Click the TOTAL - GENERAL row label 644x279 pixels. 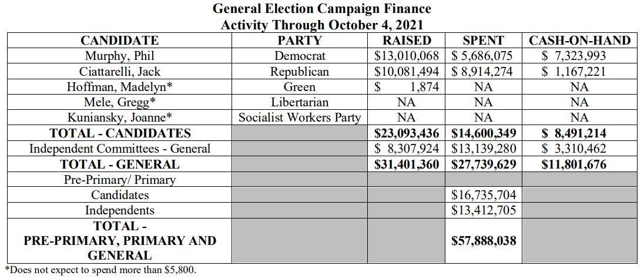coord(119,164)
